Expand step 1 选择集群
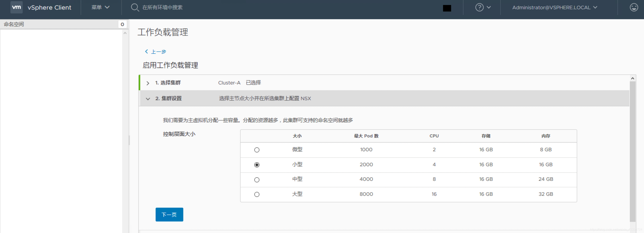 point(148,83)
